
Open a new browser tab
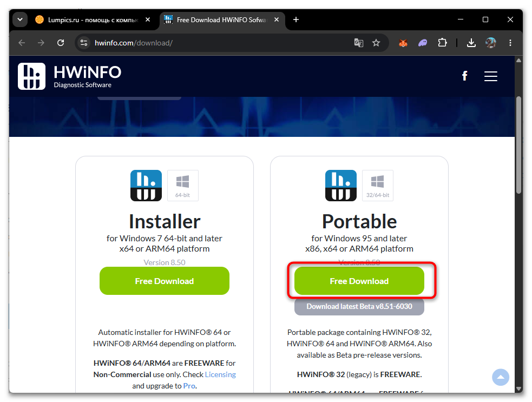click(296, 19)
